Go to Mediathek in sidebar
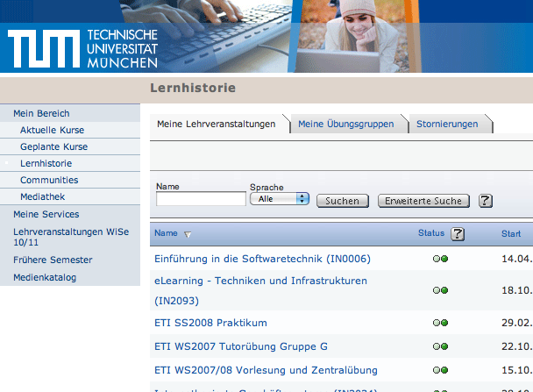The width and height of the screenshot is (533, 392). pos(42,197)
